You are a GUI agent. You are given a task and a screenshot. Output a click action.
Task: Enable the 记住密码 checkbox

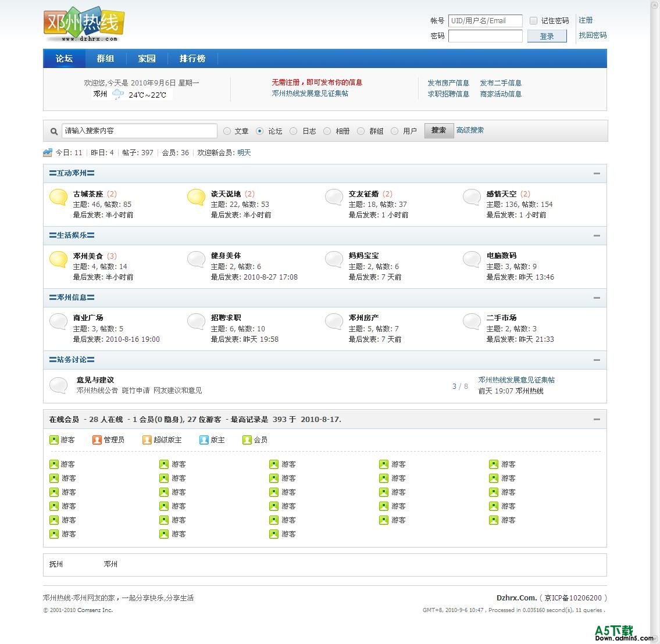tap(533, 21)
